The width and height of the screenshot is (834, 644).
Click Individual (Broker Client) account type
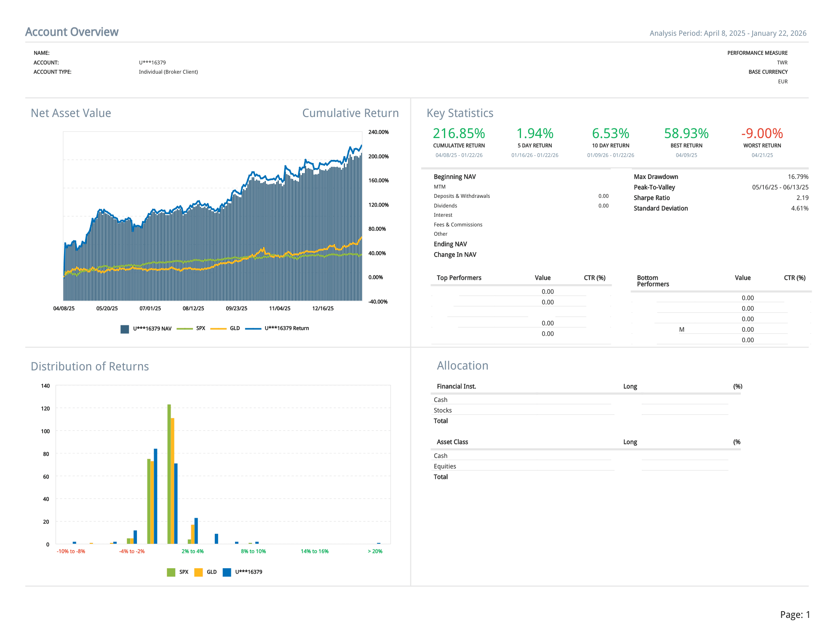click(x=168, y=72)
